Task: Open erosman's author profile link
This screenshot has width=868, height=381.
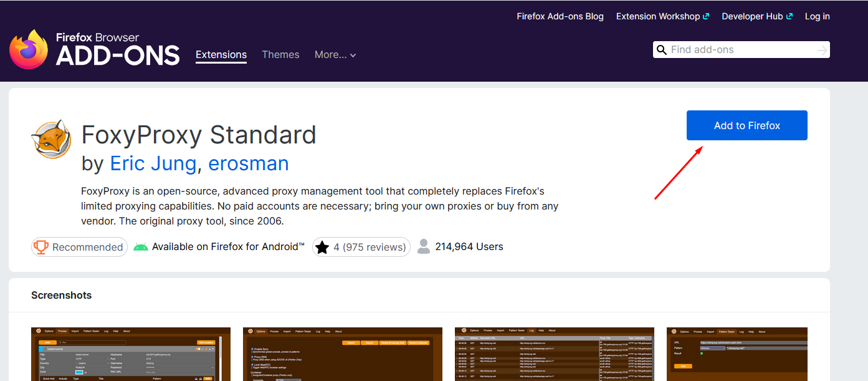Action: (248, 163)
